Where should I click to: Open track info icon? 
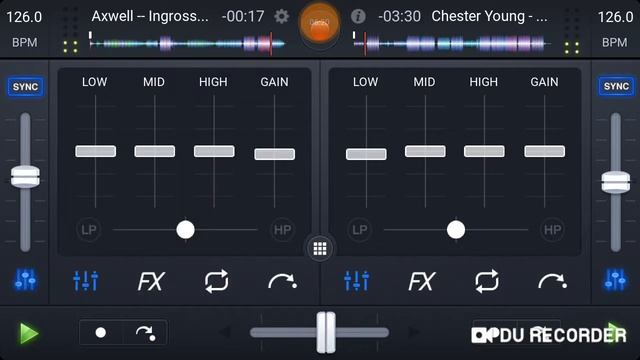pos(358,16)
